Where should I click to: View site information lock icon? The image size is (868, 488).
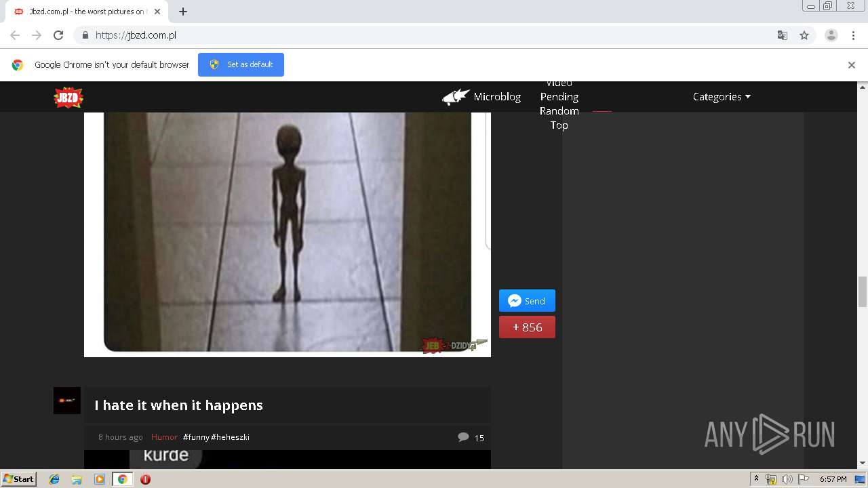click(x=85, y=35)
